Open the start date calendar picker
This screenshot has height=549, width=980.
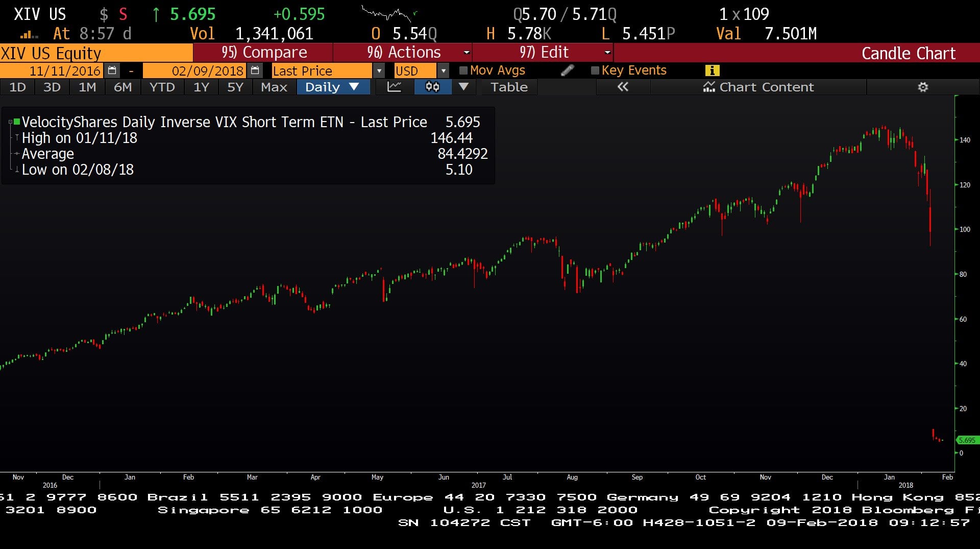pyautogui.click(x=112, y=70)
